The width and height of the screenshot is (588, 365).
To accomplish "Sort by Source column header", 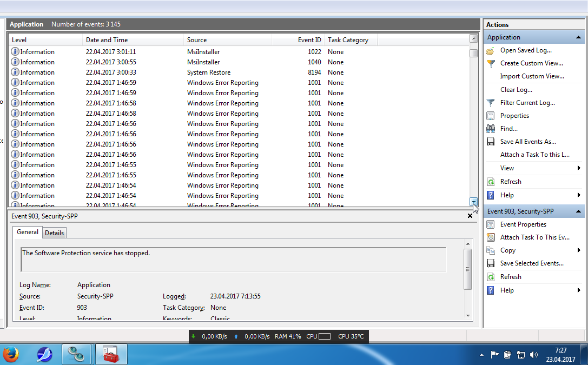I will [228, 40].
